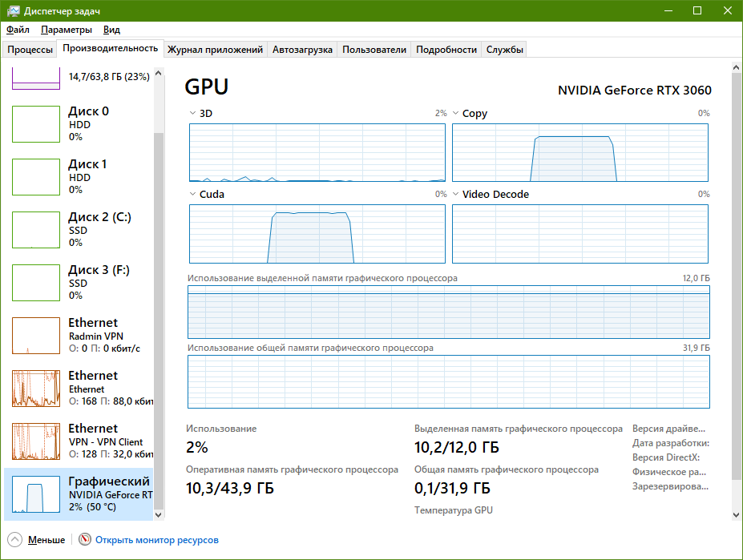Viewport: 743px width, 560px height.
Task: Click the resource monitor icon at bottom
Action: pyautogui.click(x=83, y=540)
